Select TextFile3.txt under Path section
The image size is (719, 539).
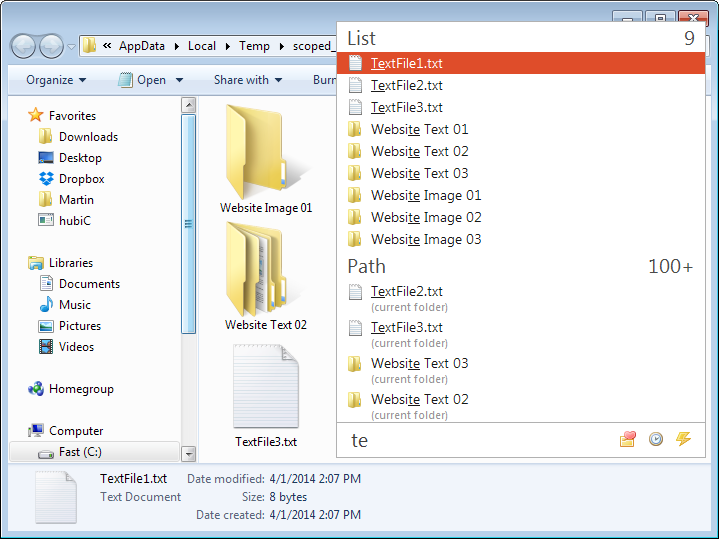[x=520, y=334]
